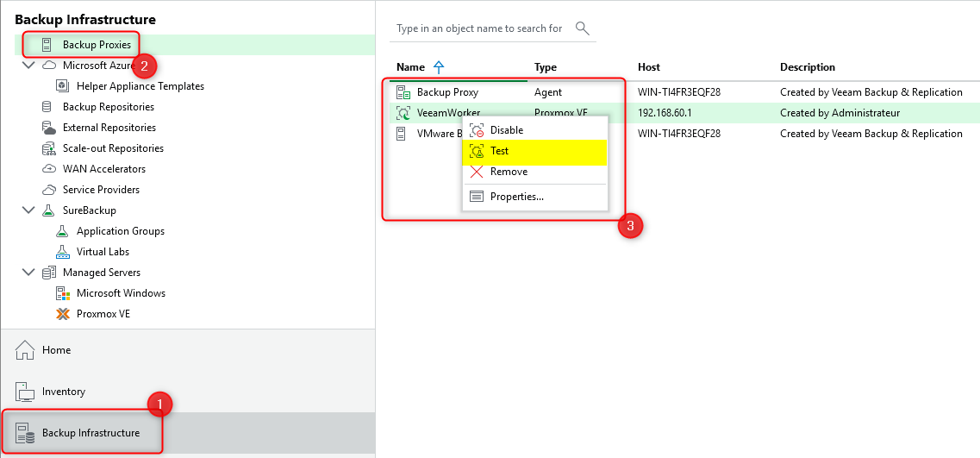Collapse the Microsoft Azure tree node
This screenshot has width=980, height=458.
coord(28,65)
